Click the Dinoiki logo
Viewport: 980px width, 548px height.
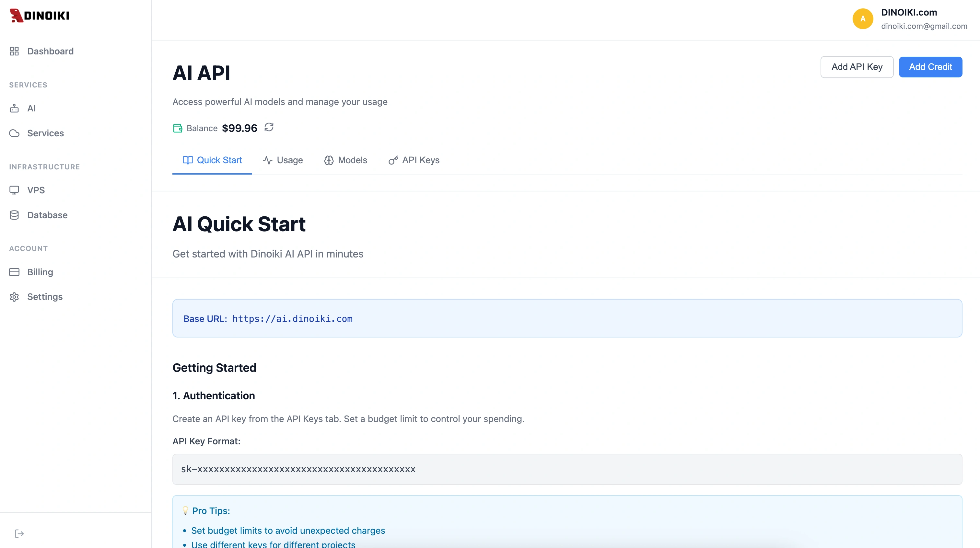click(x=39, y=16)
